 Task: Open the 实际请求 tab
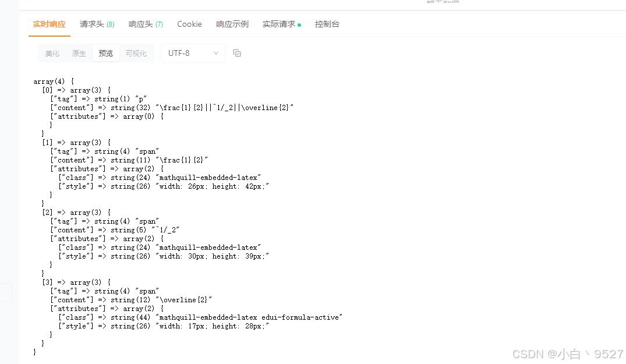(281, 24)
